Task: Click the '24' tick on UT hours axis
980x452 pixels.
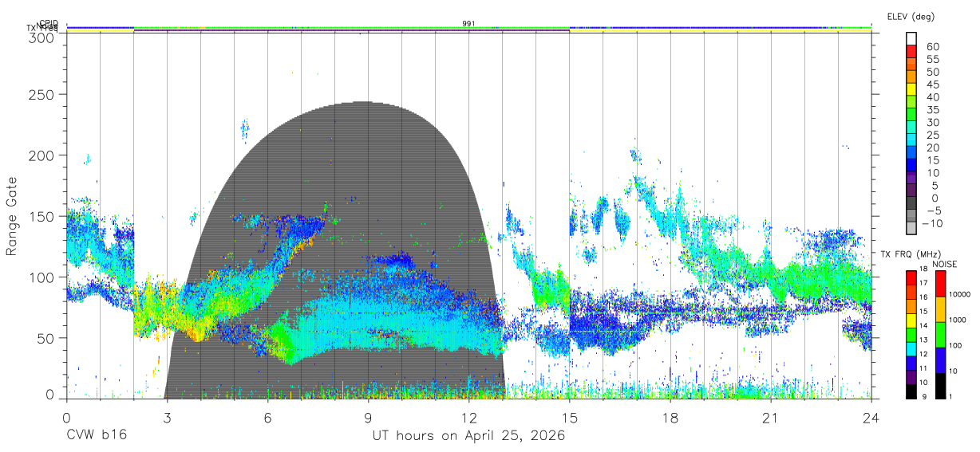Action: pos(871,418)
